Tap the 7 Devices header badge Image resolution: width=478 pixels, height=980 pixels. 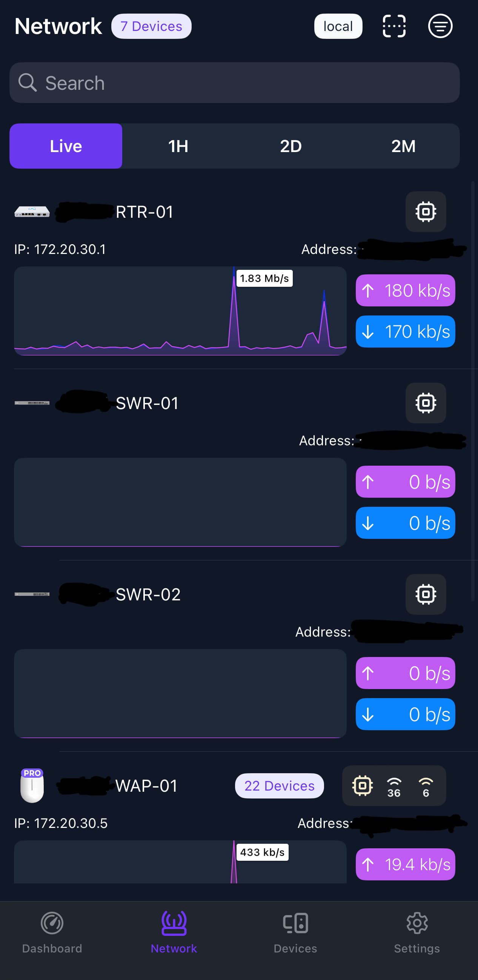click(151, 26)
